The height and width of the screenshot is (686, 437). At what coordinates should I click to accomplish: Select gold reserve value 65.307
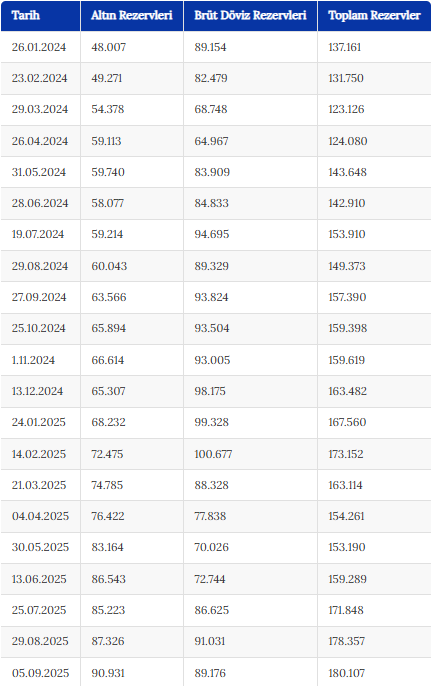click(x=108, y=392)
